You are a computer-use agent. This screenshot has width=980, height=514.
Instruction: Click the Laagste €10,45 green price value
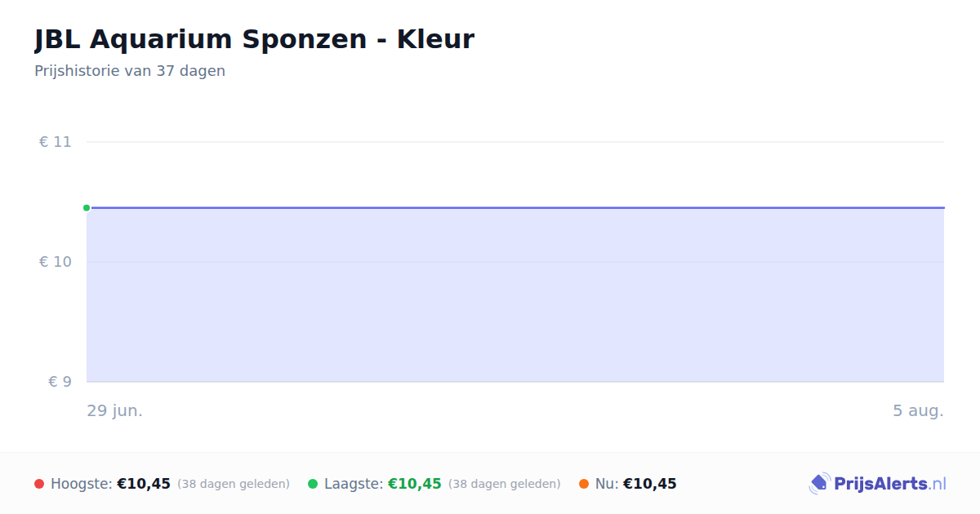pos(415,484)
